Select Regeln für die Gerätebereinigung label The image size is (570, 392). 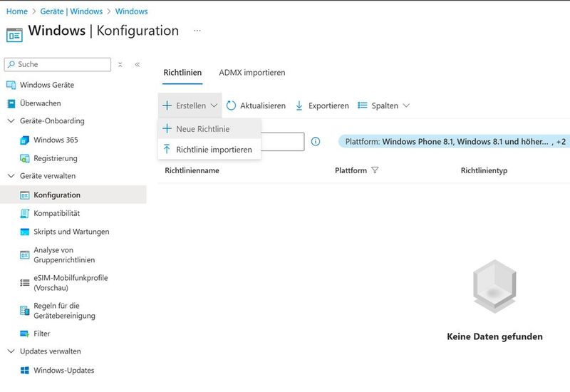[64, 311]
